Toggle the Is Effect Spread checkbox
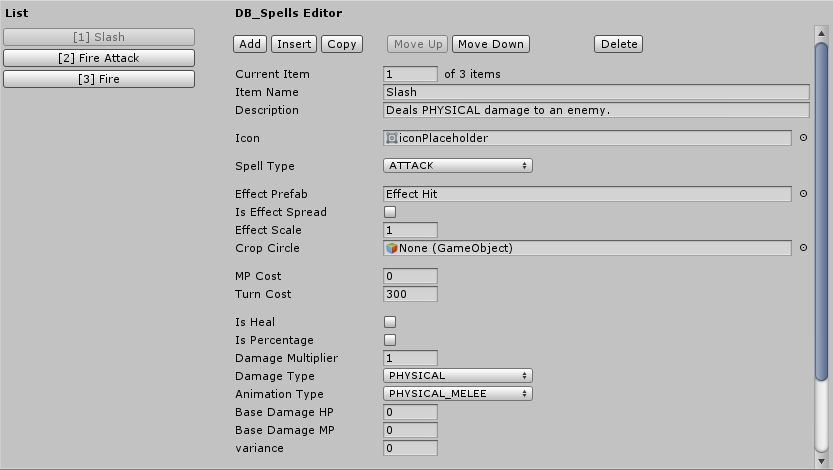Screen dimensions: 833x470 pyautogui.click(x=390, y=212)
